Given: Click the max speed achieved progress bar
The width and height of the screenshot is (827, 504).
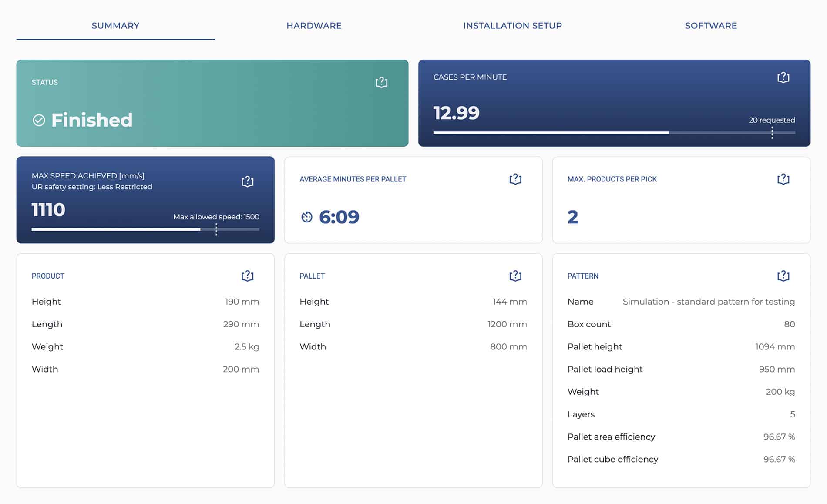Looking at the screenshot, I should (145, 229).
